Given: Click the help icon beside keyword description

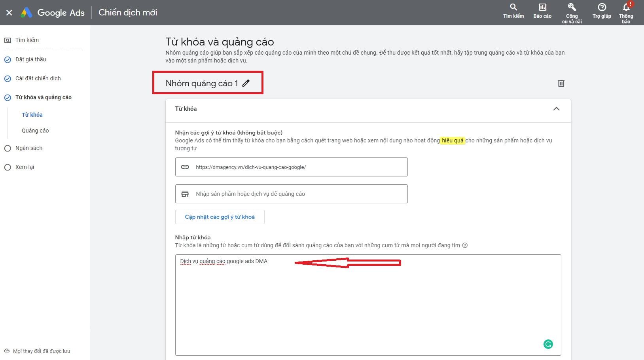Looking at the screenshot, I should pyautogui.click(x=465, y=245).
